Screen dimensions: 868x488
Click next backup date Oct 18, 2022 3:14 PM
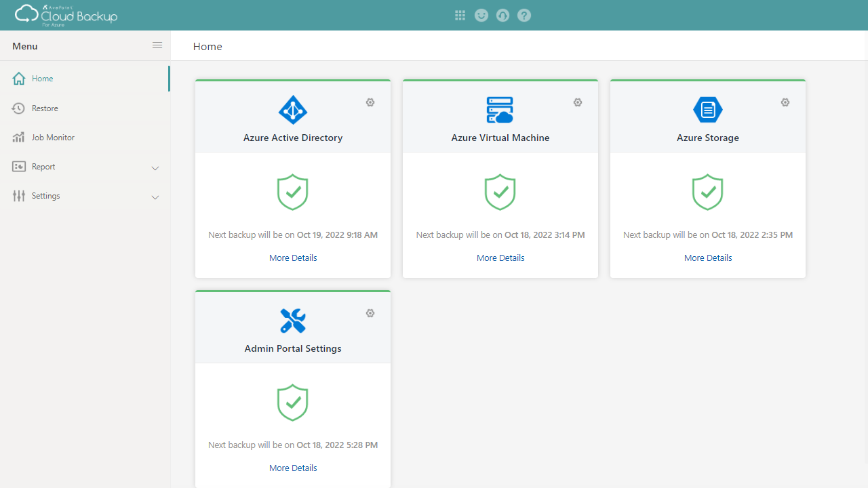[x=545, y=235]
